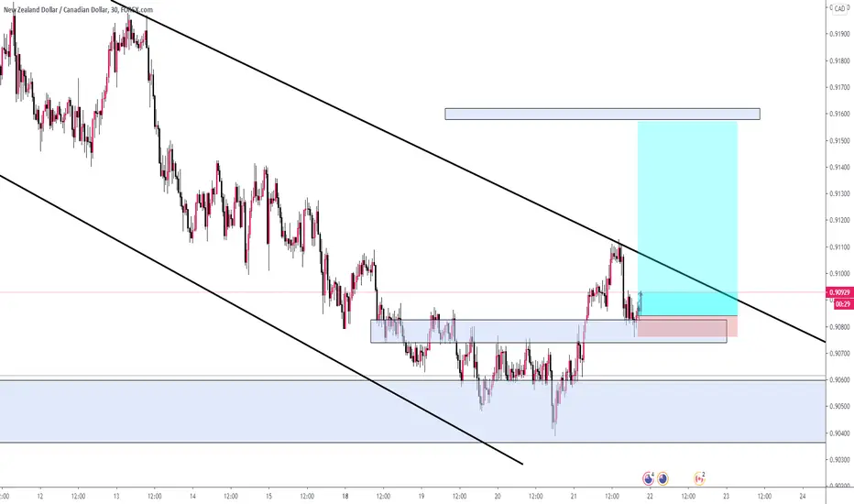Open the New Zealand economic event icon marked 4
This screenshot has height=504, width=854.
648,479
